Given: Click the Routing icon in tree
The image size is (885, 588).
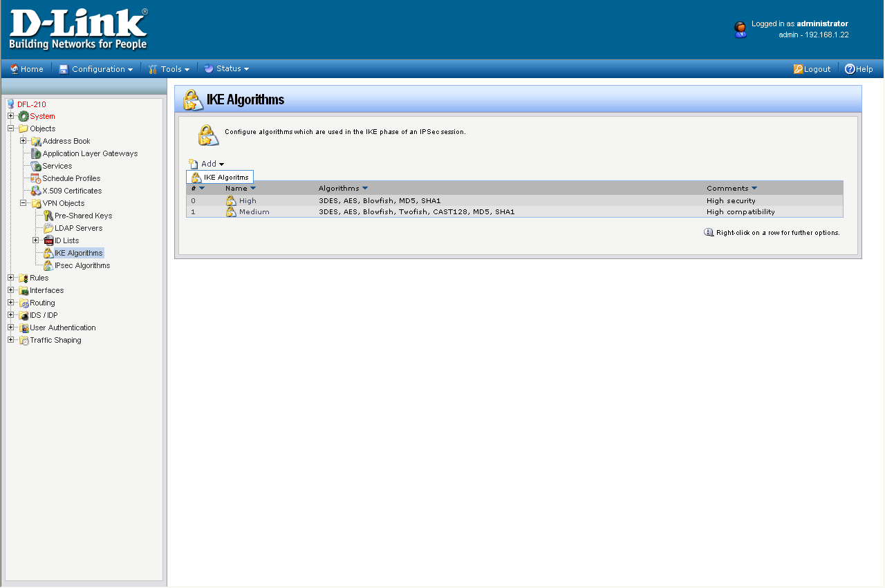Looking at the screenshot, I should [24, 303].
